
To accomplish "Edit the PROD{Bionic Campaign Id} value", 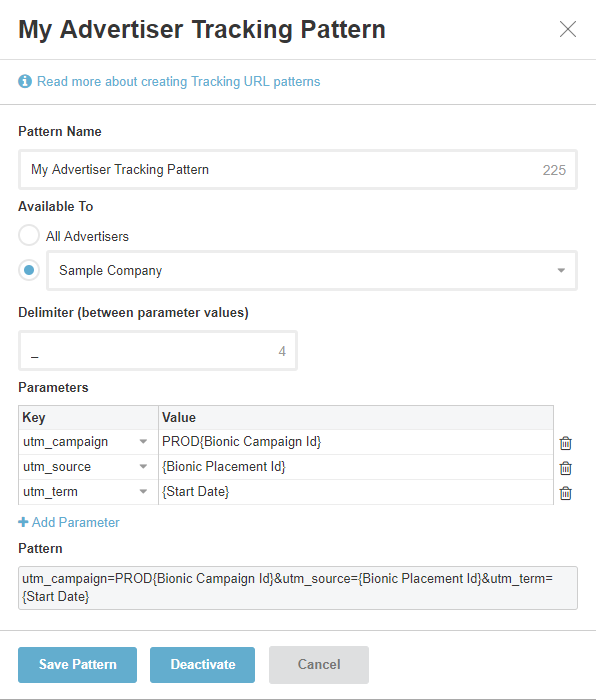I will [x=356, y=442].
